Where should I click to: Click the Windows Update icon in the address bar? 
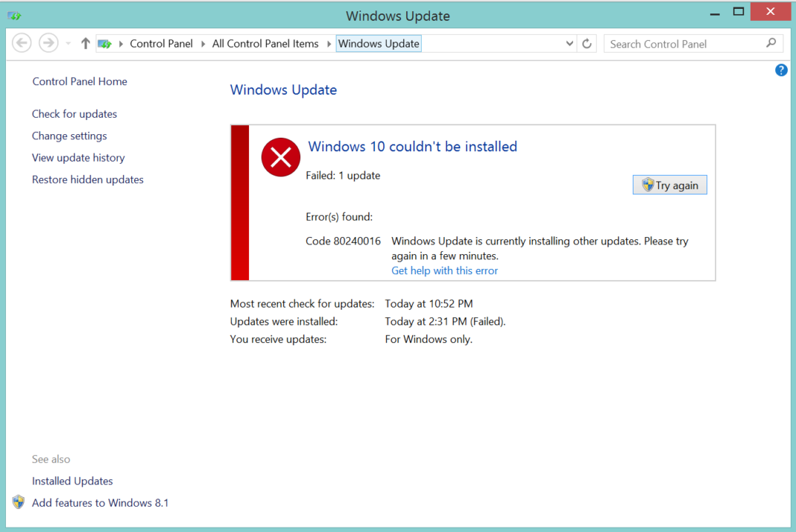104,43
